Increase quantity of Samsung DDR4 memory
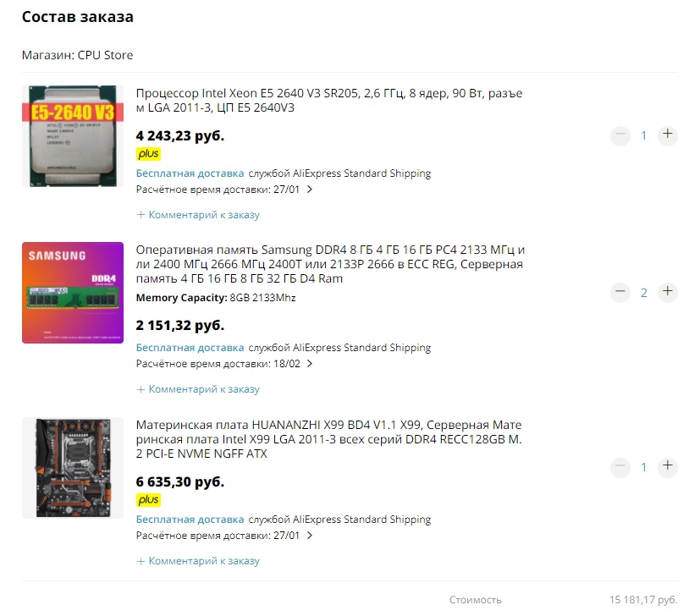The width and height of the screenshot is (700, 616). click(x=667, y=293)
